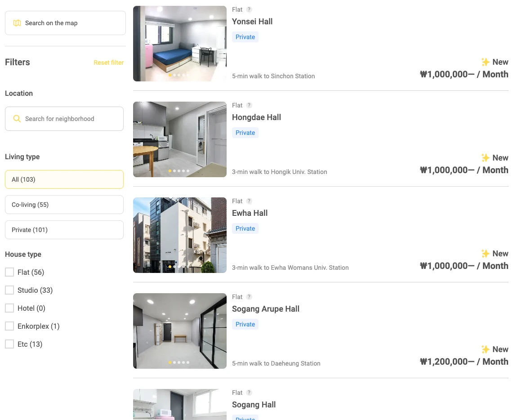
Task: Open the Hongdae Hall listing title
Action: tap(256, 117)
